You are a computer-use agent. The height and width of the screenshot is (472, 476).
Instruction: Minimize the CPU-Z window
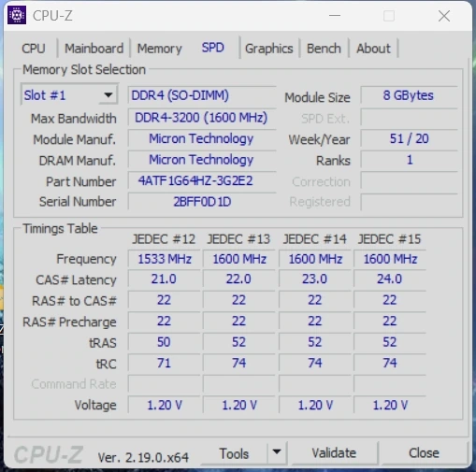coord(335,15)
